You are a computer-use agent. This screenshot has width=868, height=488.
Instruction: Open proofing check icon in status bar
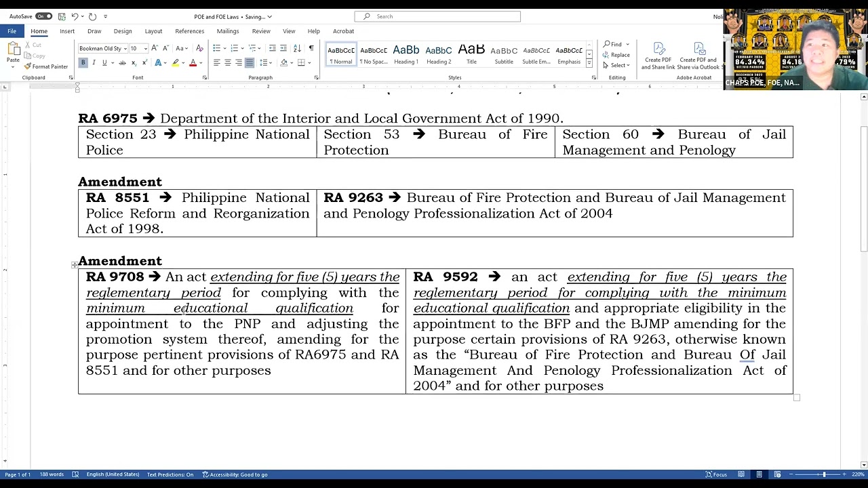(75, 474)
